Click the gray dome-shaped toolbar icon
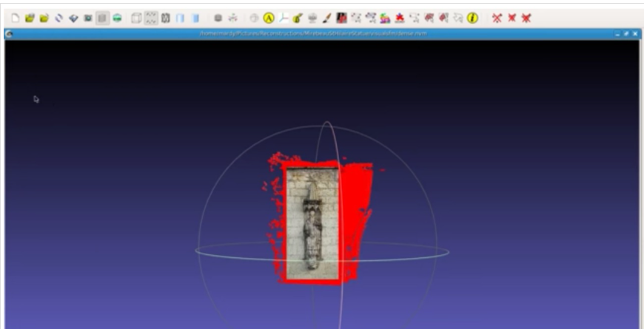Screen dimensions: 644x329 tap(312, 18)
